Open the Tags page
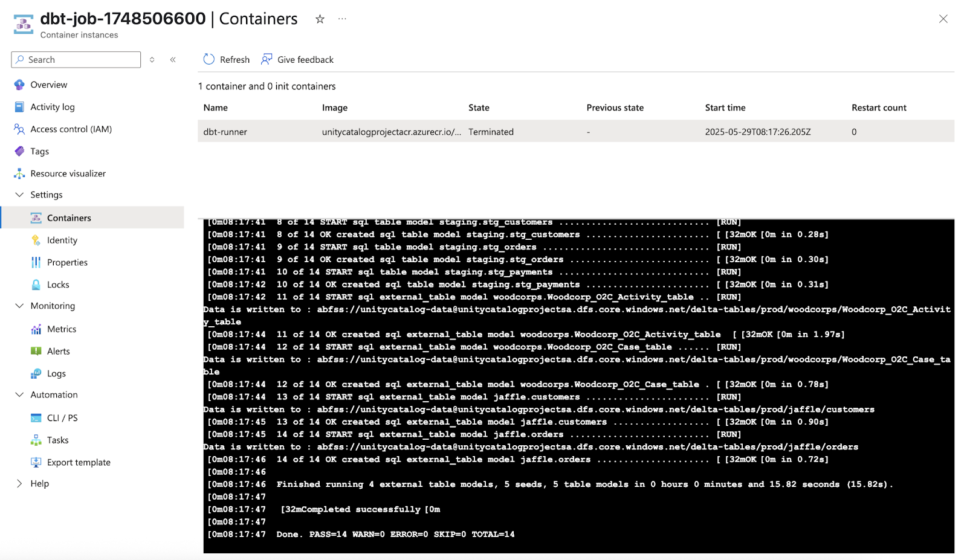 pos(40,152)
